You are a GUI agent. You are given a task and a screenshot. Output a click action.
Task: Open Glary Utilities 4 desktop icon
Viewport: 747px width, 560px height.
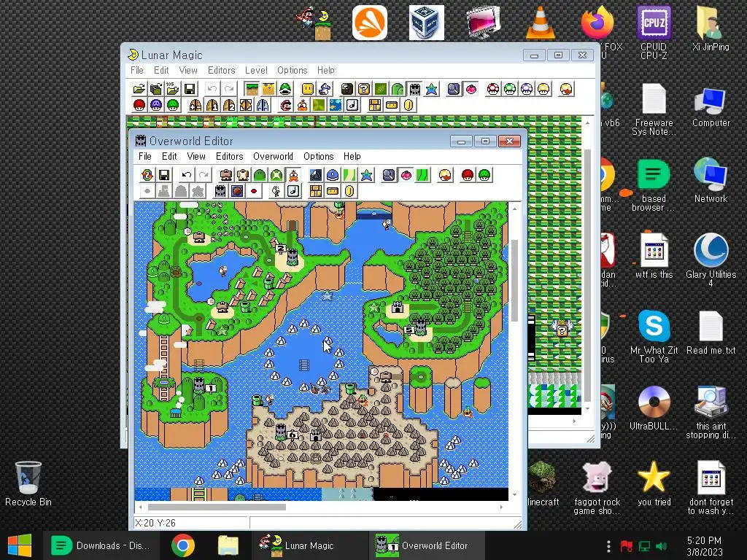click(711, 260)
